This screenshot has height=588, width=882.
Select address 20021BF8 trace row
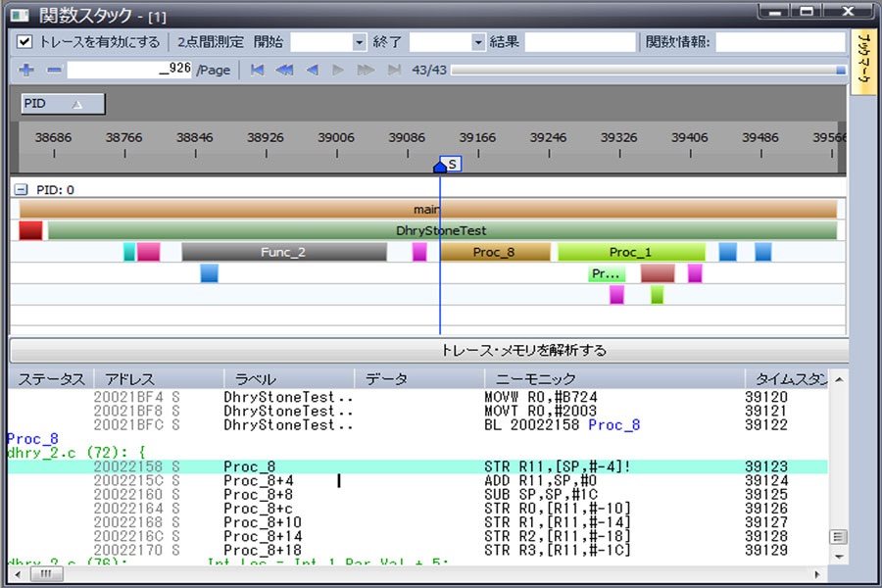point(417,412)
